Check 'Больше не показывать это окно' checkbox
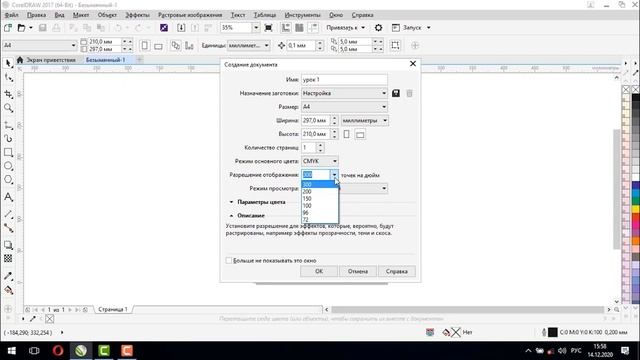This screenshot has width=640, height=360. 229,260
